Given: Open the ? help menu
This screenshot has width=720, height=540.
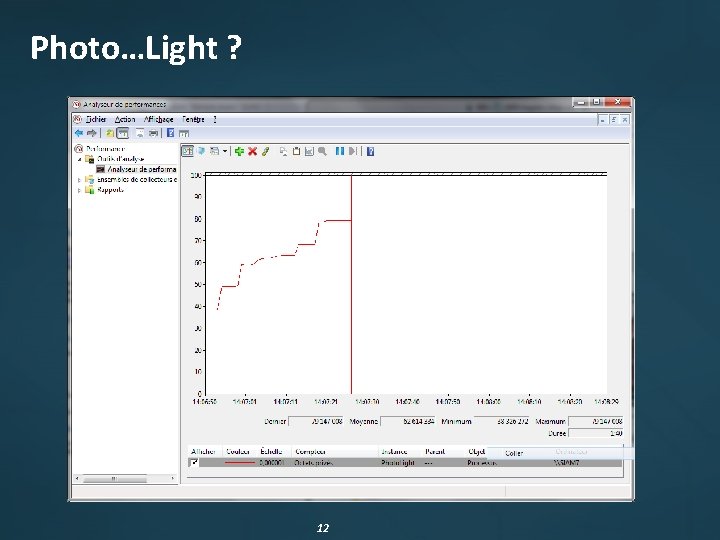Looking at the screenshot, I should tap(214, 119).
